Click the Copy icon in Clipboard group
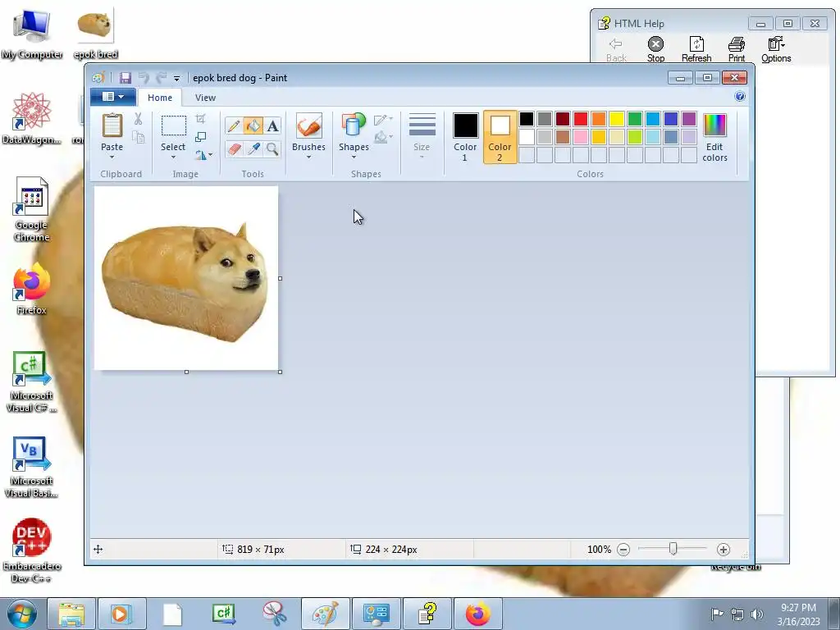The height and width of the screenshot is (630, 840). pos(138,137)
